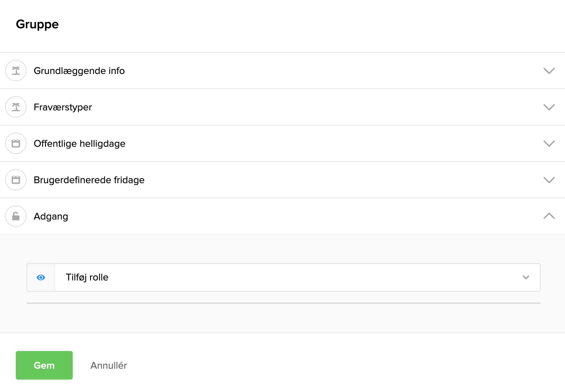Click the Annullér link

tap(109, 365)
